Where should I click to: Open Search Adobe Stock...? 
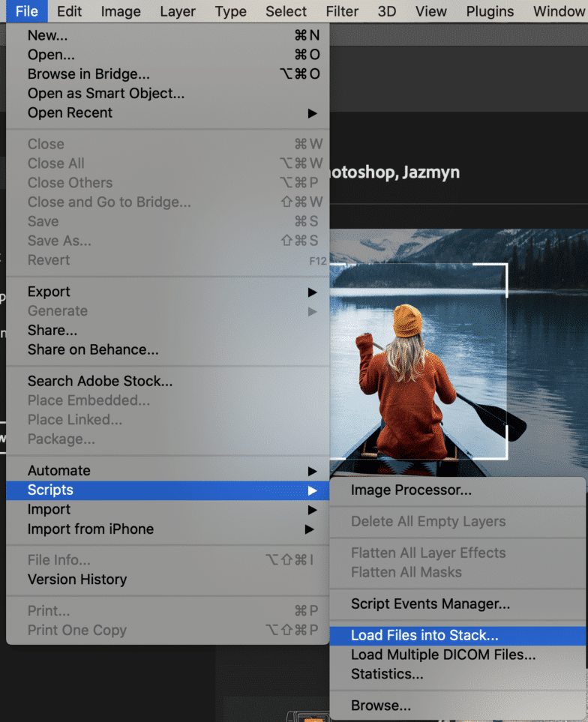[x=100, y=381]
